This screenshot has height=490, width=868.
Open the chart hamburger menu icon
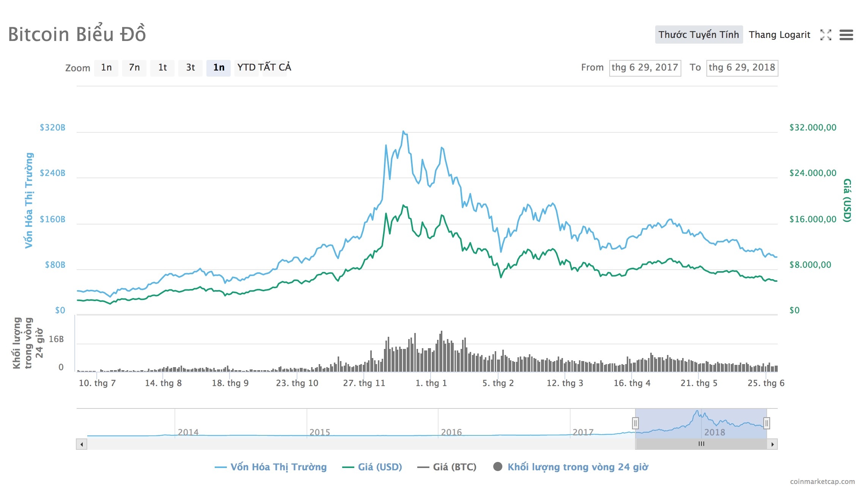847,35
